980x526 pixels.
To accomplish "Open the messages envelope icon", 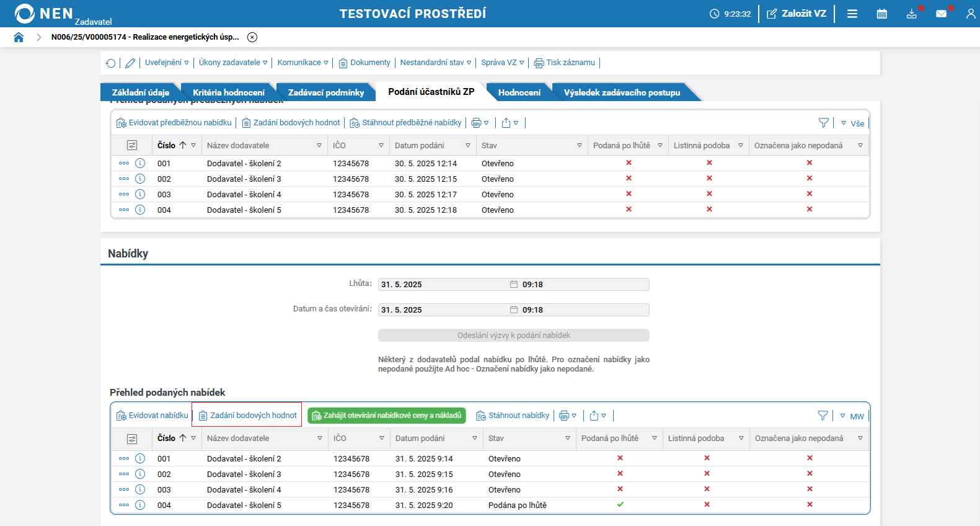I will pos(941,14).
